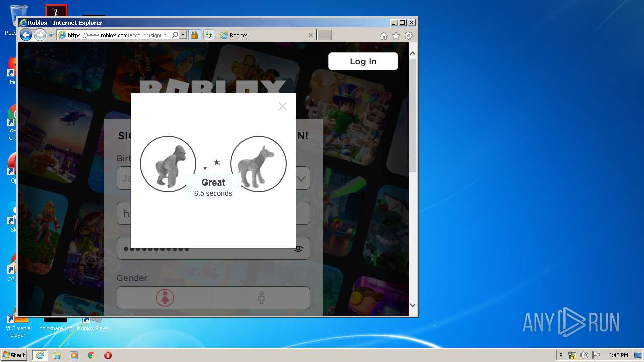Click the network tray icon
This screenshot has height=362, width=644.
pos(572,355)
